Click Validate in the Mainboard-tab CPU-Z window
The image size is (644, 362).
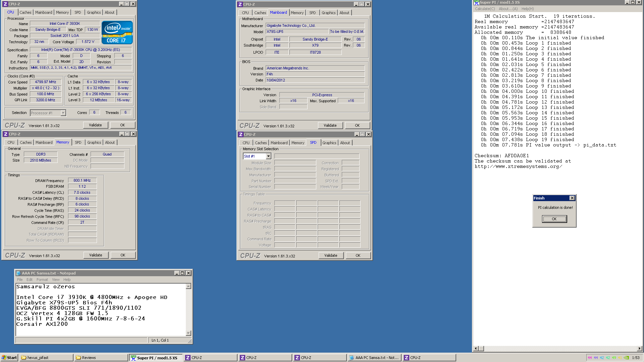[x=330, y=125]
